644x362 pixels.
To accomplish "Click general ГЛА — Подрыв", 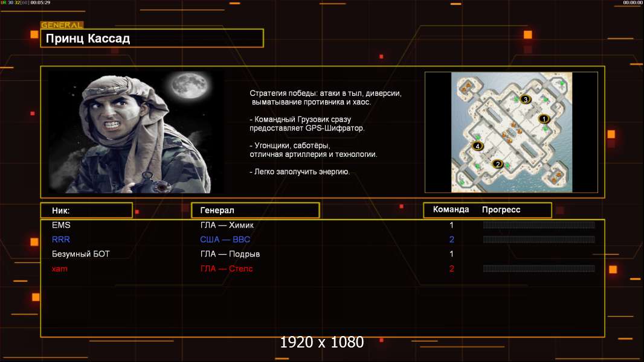I will coord(230,254).
